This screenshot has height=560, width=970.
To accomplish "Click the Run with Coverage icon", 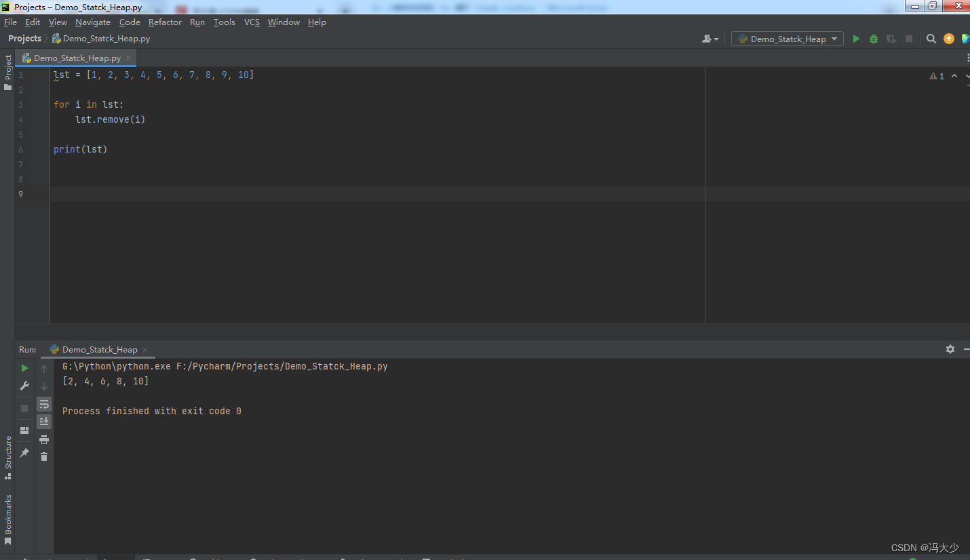I will (x=891, y=39).
